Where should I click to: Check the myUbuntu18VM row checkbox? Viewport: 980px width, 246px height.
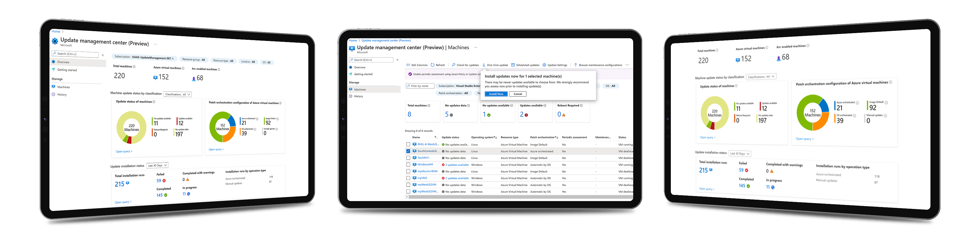coord(408,171)
